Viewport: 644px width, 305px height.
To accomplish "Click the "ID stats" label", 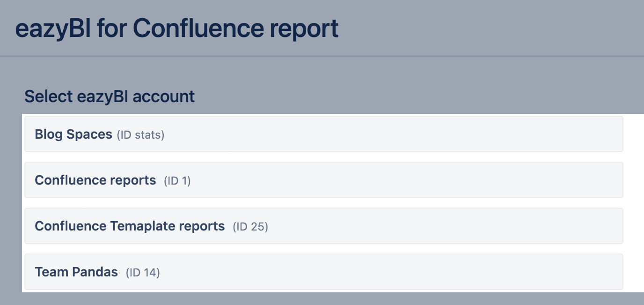I will tap(140, 135).
